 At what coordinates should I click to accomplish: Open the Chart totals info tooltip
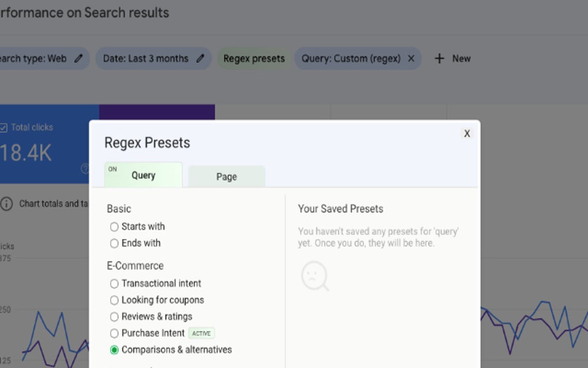(6, 204)
